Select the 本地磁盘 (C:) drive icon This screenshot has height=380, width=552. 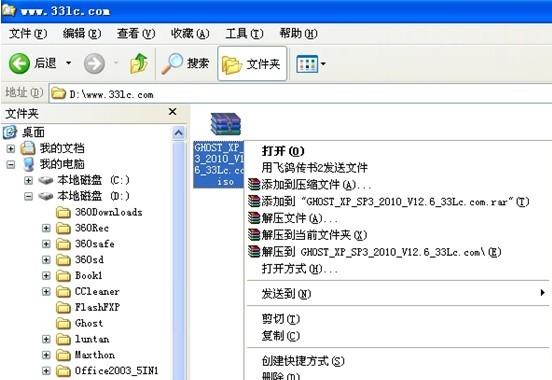46,180
